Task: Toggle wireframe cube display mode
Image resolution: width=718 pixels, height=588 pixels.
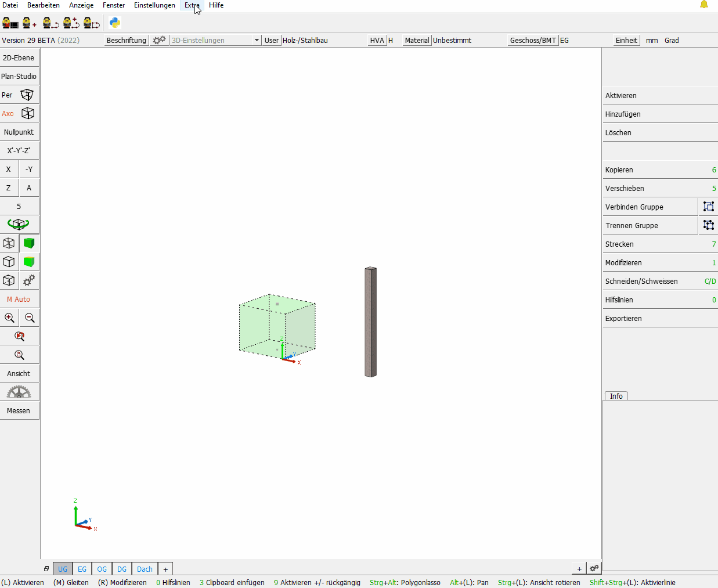Action: click(9, 243)
